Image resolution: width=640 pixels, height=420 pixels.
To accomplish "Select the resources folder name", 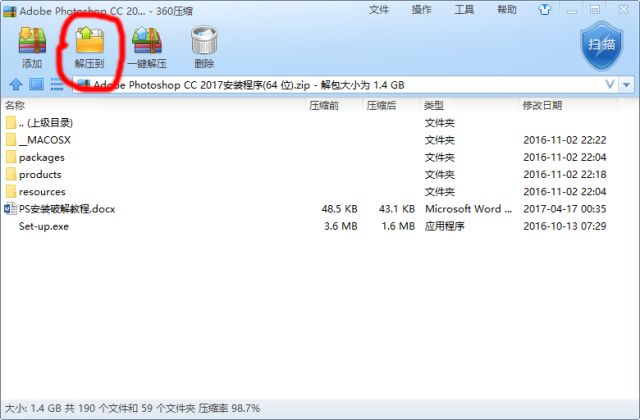I will 42,192.
